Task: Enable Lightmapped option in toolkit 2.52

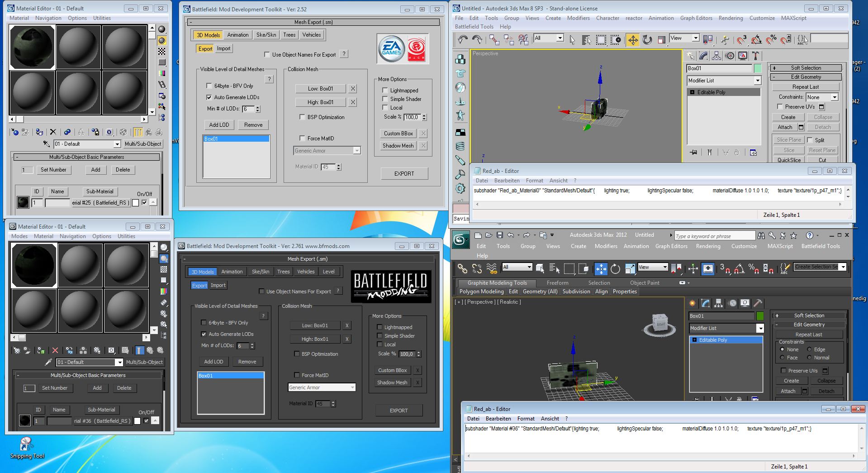Action: click(385, 90)
